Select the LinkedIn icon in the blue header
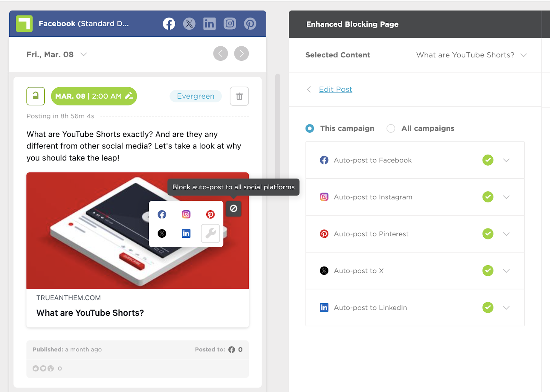 point(209,24)
